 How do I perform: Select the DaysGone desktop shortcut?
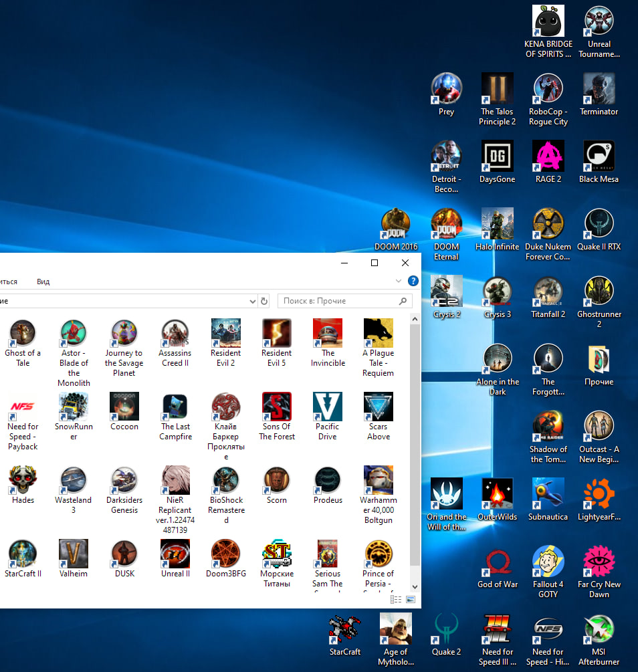[498, 156]
